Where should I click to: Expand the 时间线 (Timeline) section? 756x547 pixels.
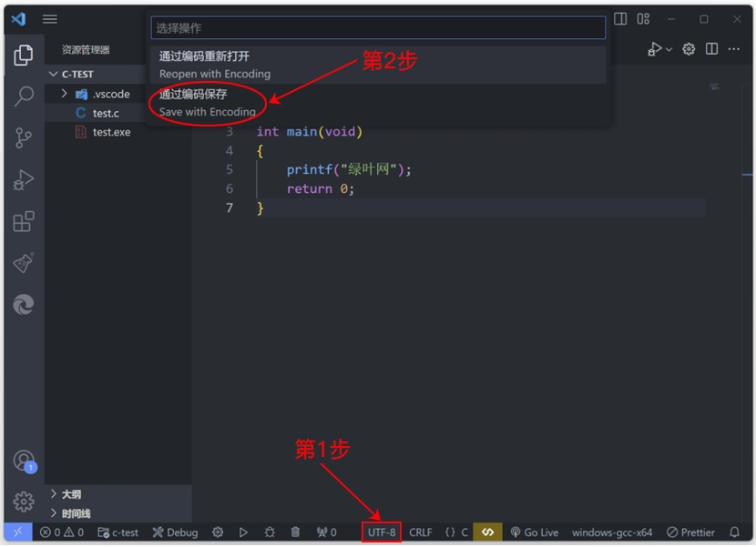pyautogui.click(x=73, y=512)
